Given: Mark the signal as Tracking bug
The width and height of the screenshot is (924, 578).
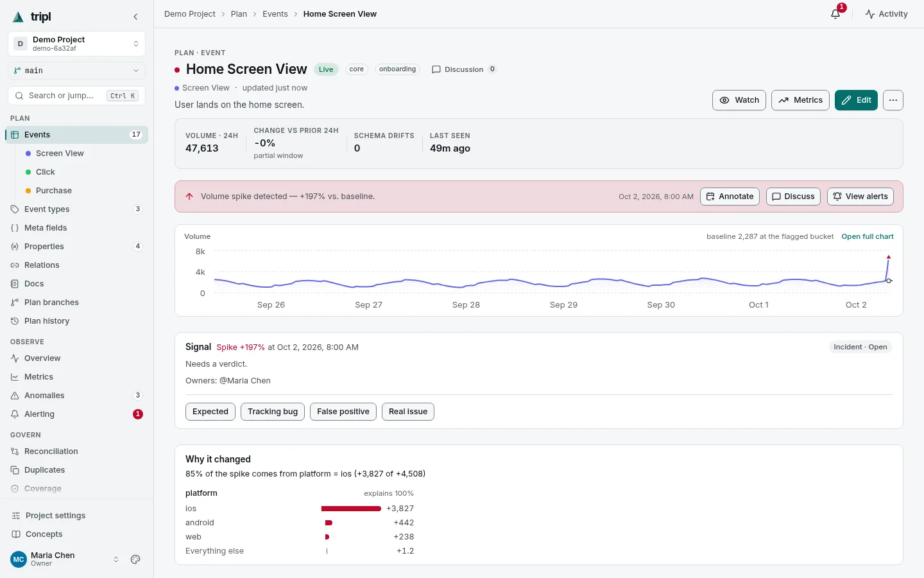Looking at the screenshot, I should (x=273, y=412).
